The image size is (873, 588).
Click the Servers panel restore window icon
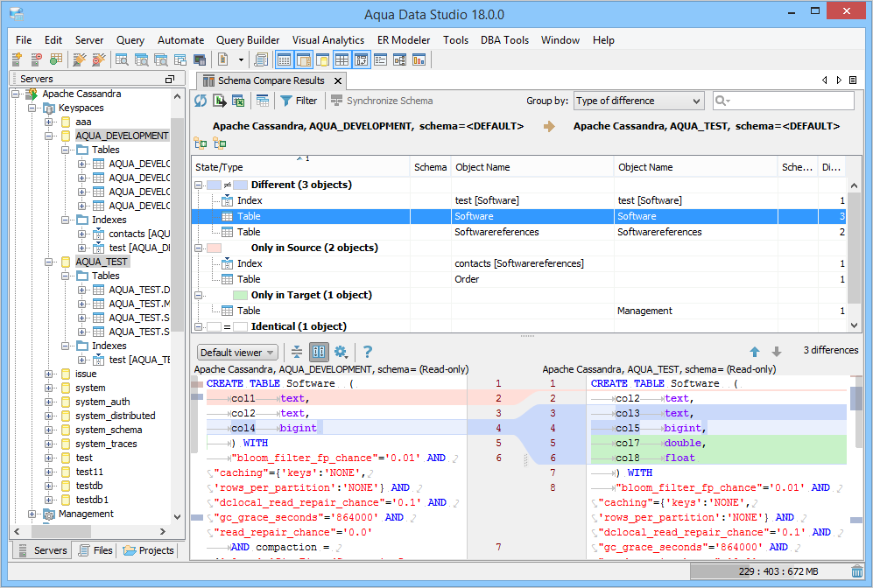pos(170,79)
